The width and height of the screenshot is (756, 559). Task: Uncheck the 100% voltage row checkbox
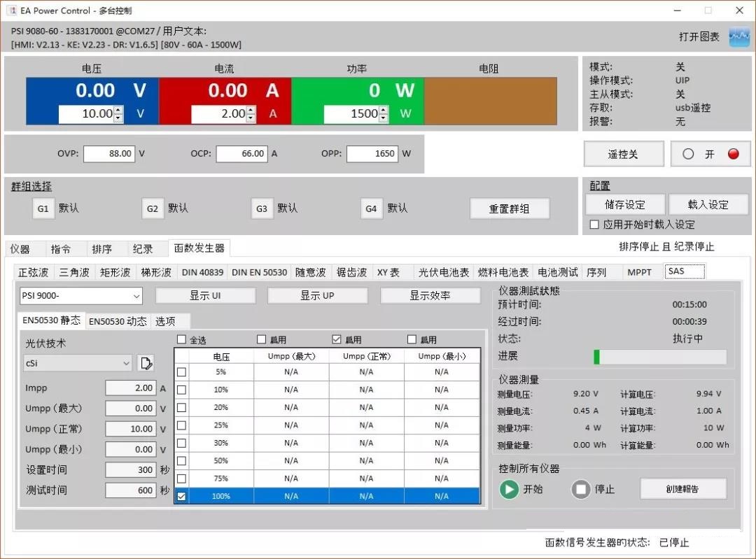pos(182,496)
